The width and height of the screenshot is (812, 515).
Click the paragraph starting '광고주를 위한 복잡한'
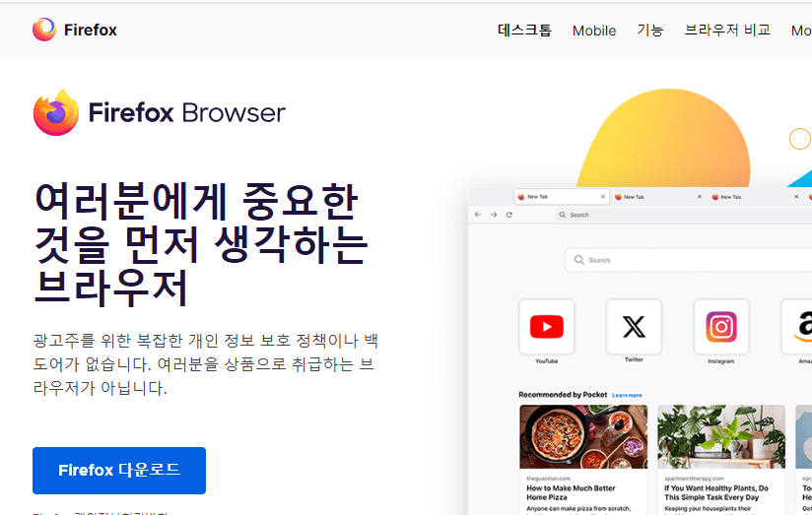[x=206, y=364]
